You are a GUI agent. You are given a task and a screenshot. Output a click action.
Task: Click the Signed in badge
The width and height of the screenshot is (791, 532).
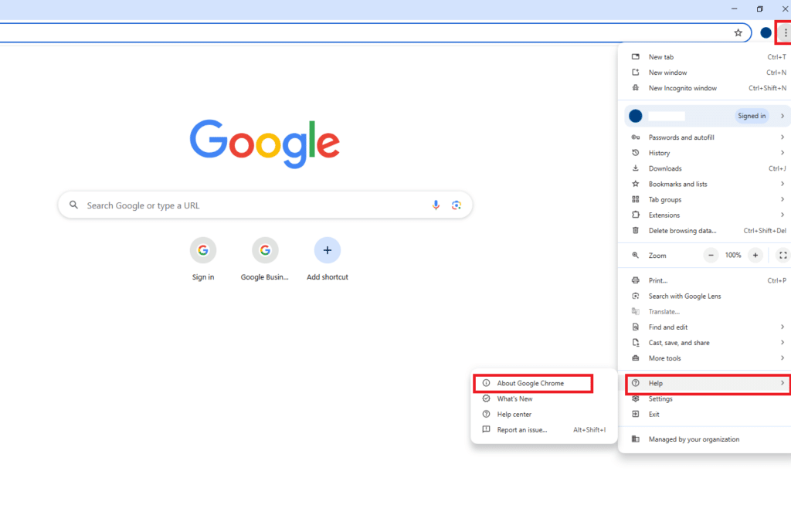(x=752, y=116)
